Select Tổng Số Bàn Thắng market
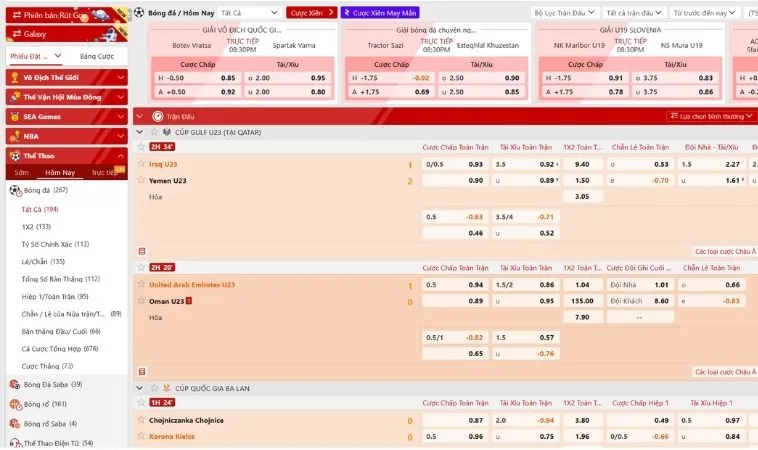The height and width of the screenshot is (450, 758). pos(60,279)
